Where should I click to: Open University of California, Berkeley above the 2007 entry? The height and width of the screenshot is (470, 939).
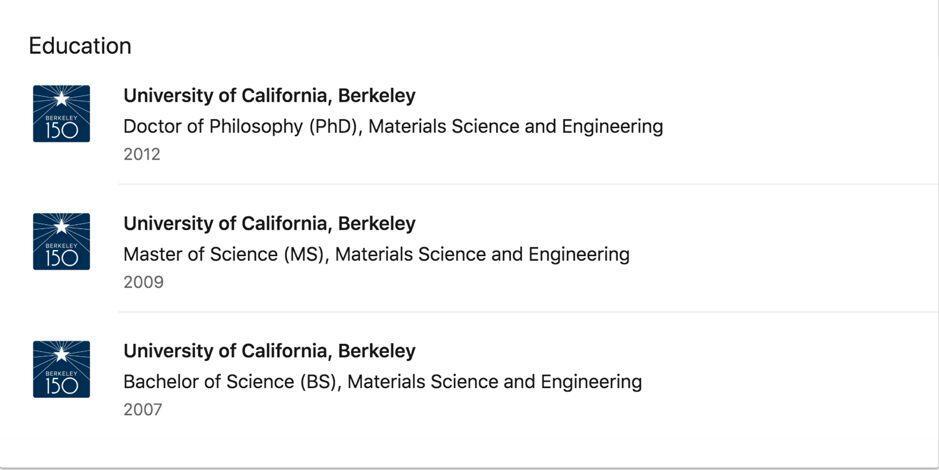(x=269, y=351)
